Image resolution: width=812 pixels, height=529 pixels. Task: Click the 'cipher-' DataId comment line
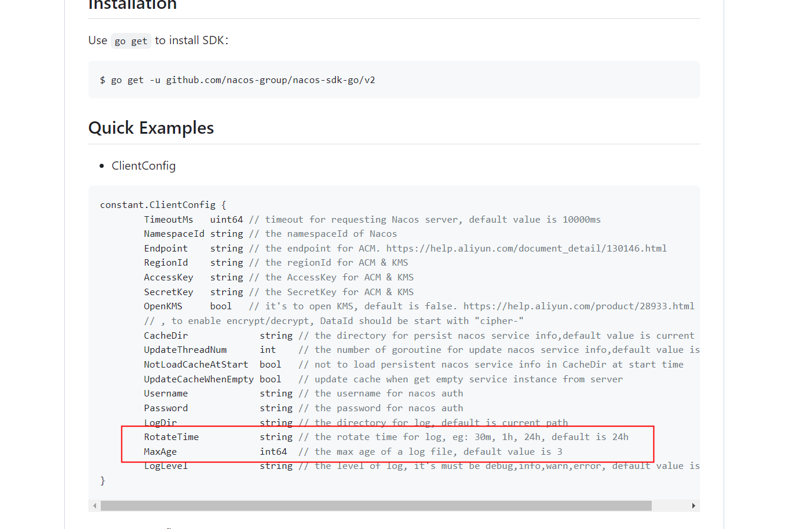[x=334, y=321]
